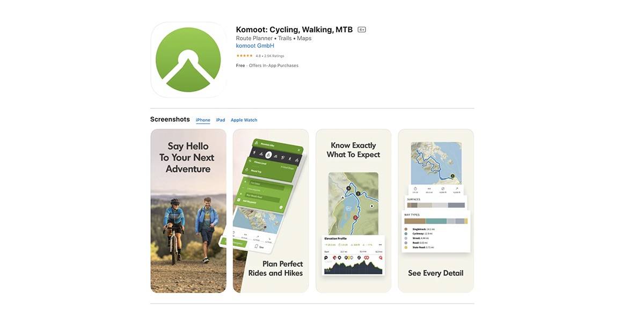Switch to the iPhone screenshots tab
644x322 pixels.
(x=203, y=120)
